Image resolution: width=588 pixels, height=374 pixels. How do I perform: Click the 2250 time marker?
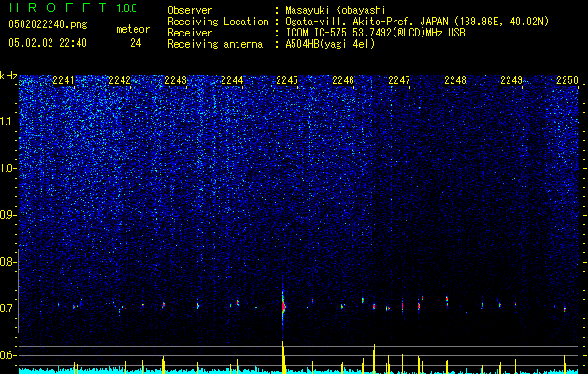[x=567, y=79]
